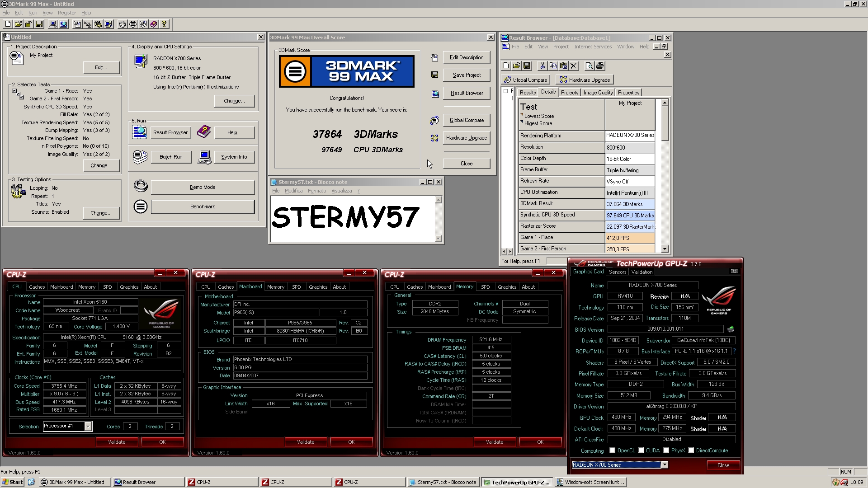
Task: Click Change button under Selected Tests
Action: pos(101,165)
